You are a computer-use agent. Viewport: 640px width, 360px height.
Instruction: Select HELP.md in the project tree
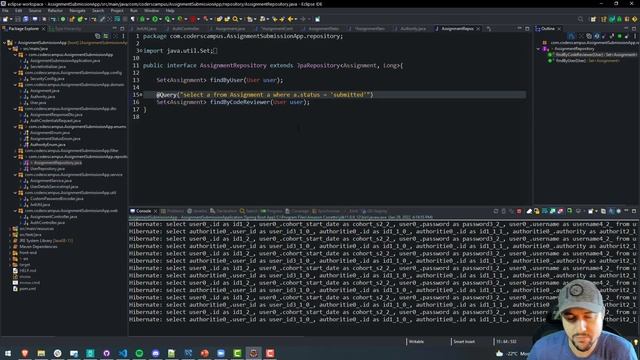pyautogui.click(x=27, y=270)
